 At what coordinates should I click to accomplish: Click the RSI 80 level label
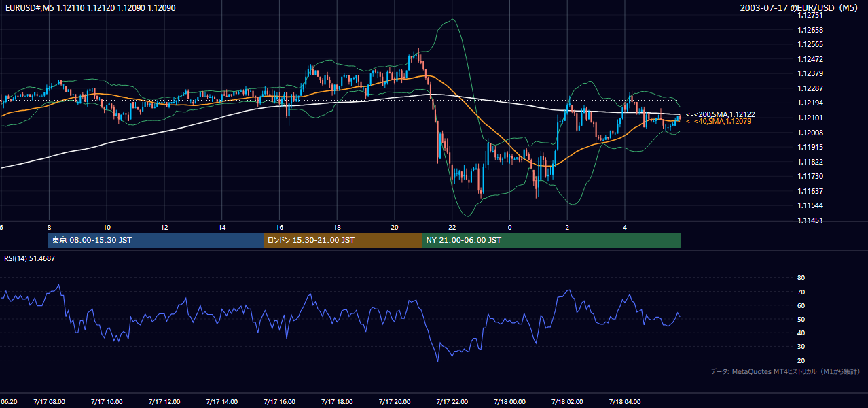(801, 278)
